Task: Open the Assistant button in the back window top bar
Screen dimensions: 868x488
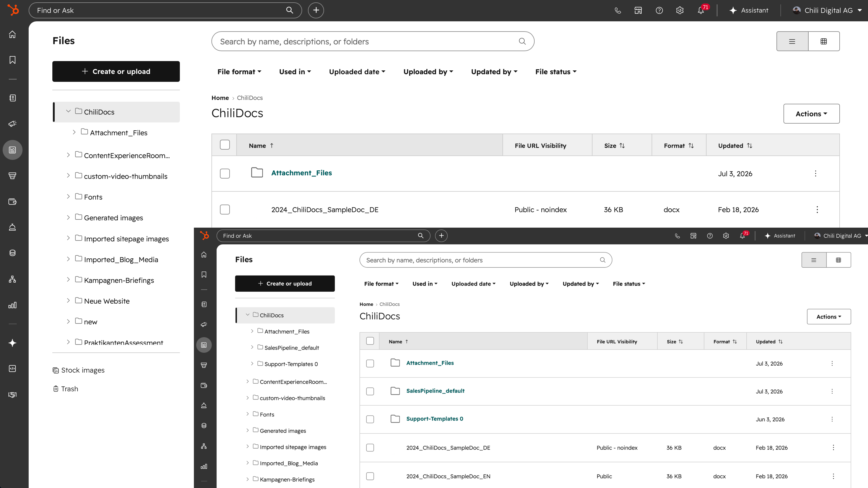Action: [x=749, y=11]
